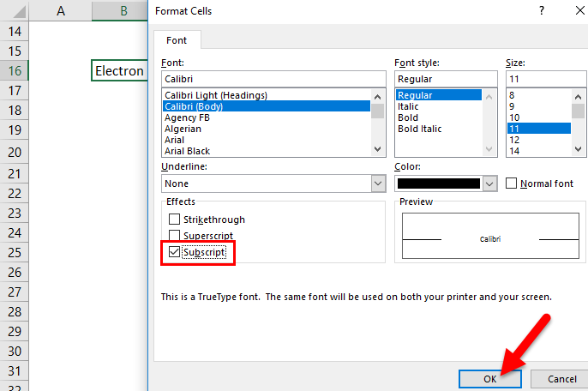This screenshot has width=588, height=391.
Task: Switch to the Font tab
Action: (x=177, y=39)
